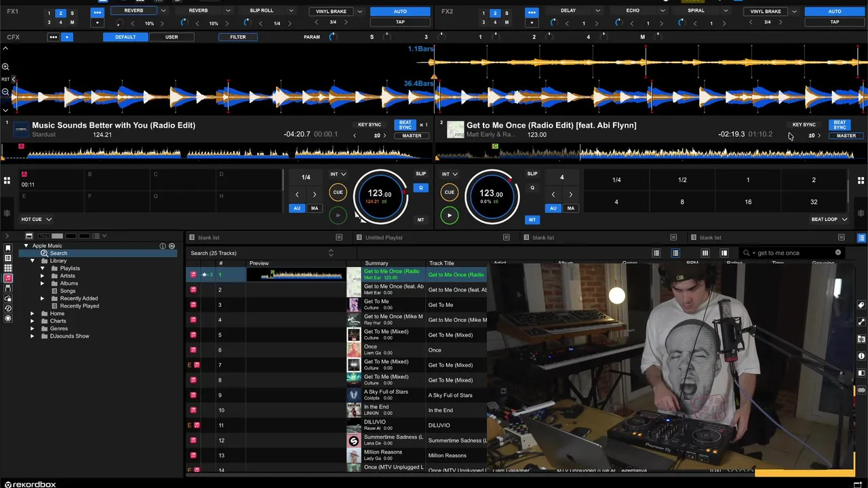Click deck 1 CUE button

[x=338, y=192]
